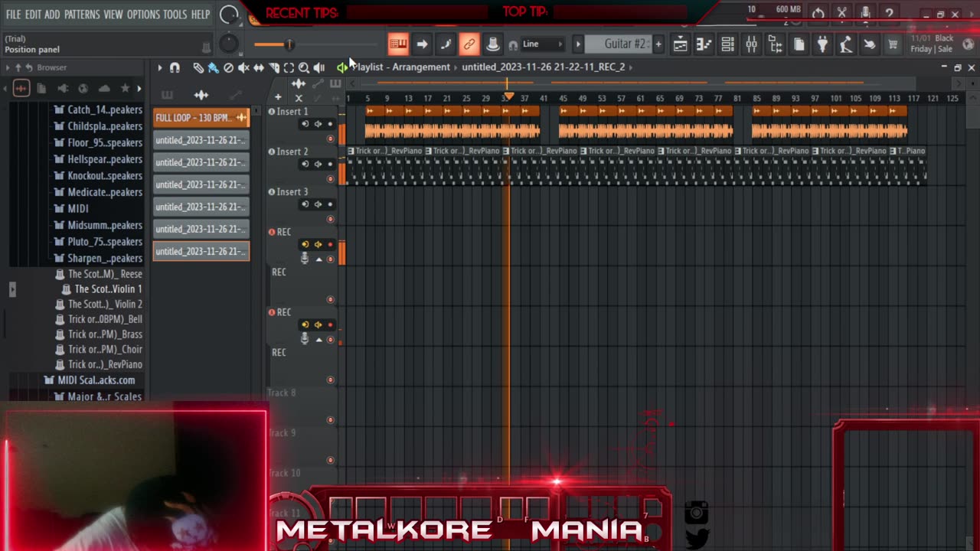This screenshot has width=980, height=551.
Task: Click bar 45 on timeline ruler
Action: click(x=564, y=98)
